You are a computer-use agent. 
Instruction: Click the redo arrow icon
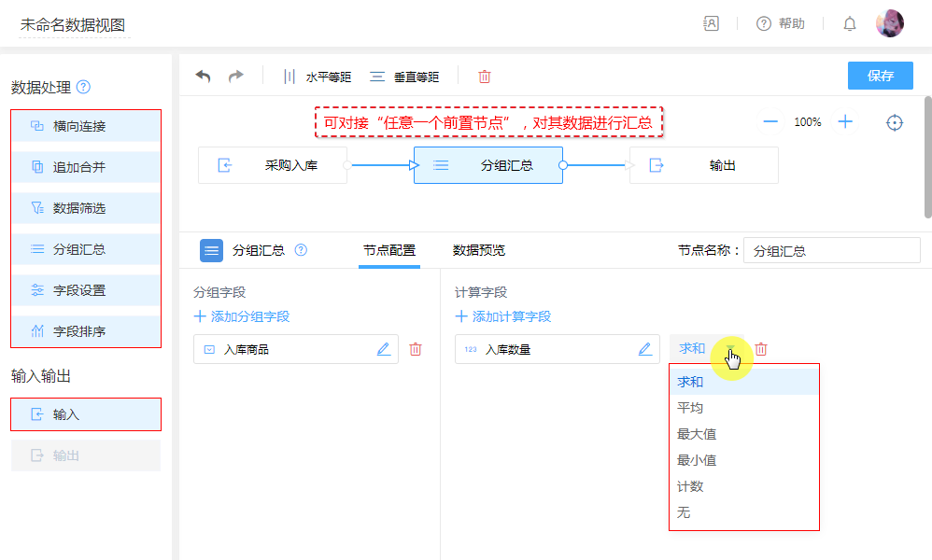tap(236, 77)
